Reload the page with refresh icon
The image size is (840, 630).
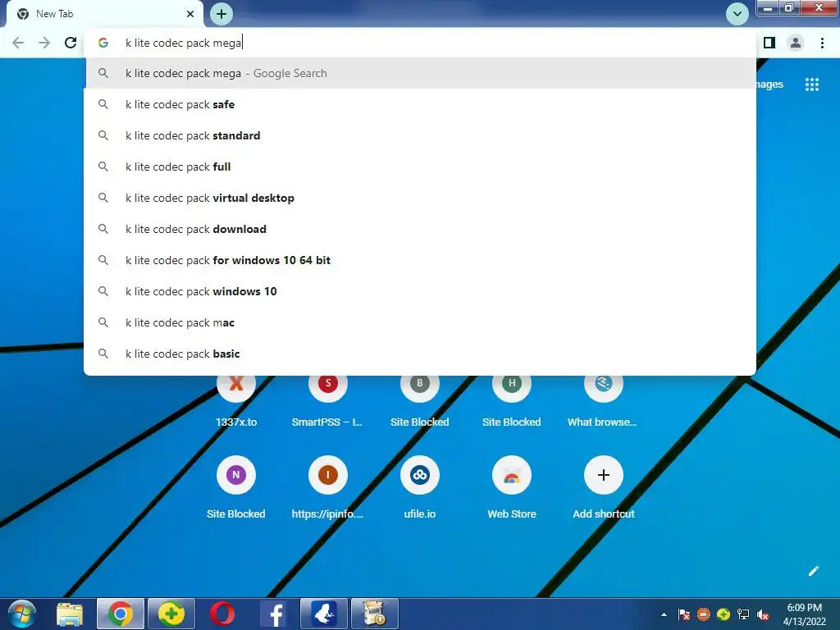71,43
